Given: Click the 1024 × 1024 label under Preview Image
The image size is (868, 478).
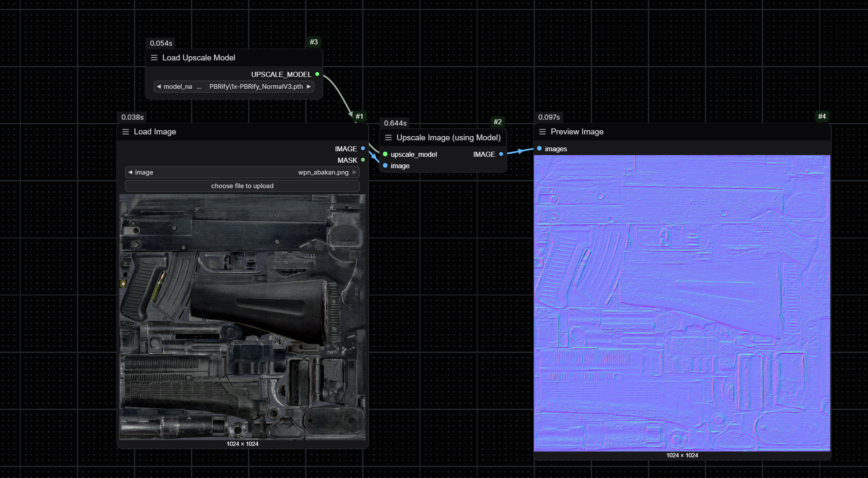Looking at the screenshot, I should click(682, 455).
